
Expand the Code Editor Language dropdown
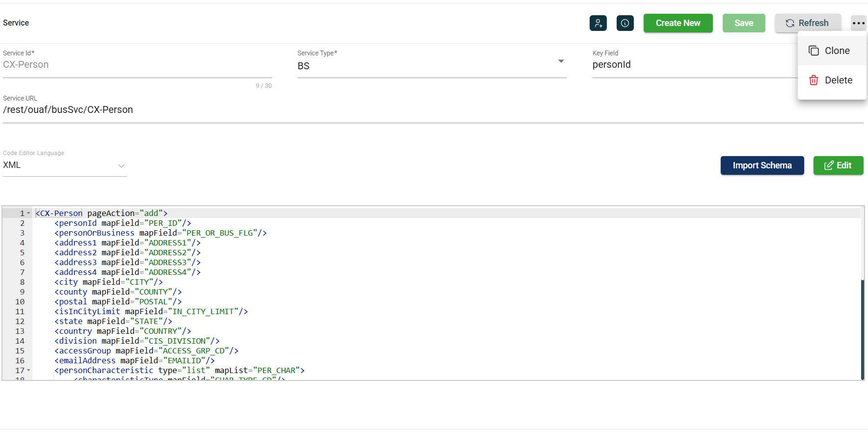(x=121, y=166)
